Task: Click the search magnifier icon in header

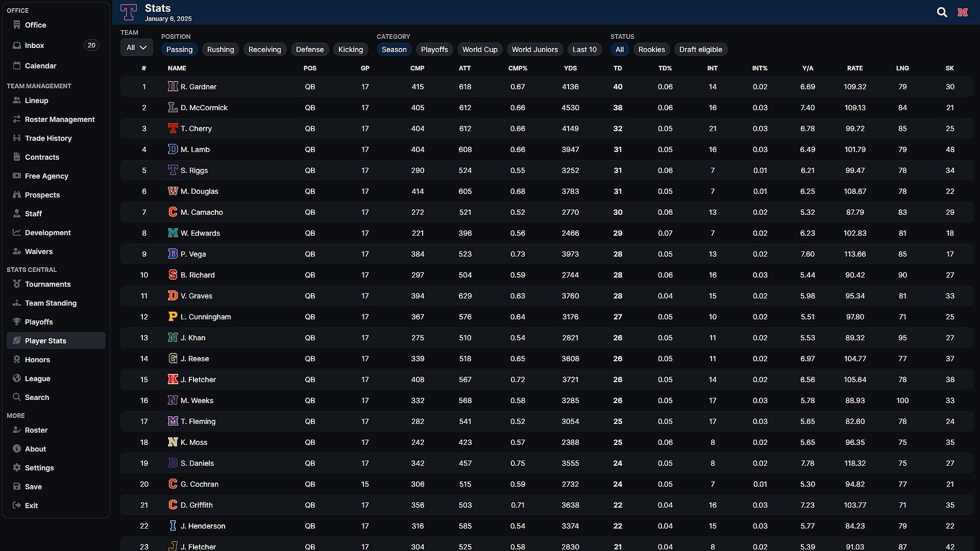Action: click(x=942, y=12)
